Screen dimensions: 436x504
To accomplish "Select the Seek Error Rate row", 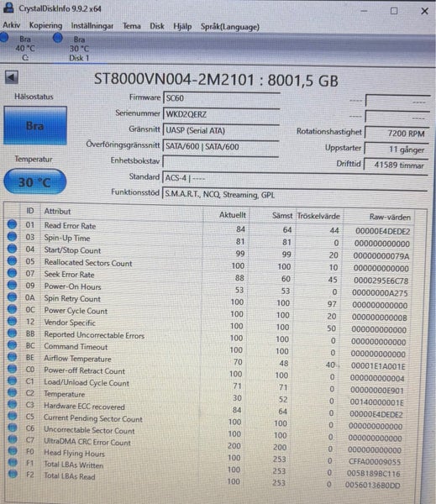I will 209,276.
